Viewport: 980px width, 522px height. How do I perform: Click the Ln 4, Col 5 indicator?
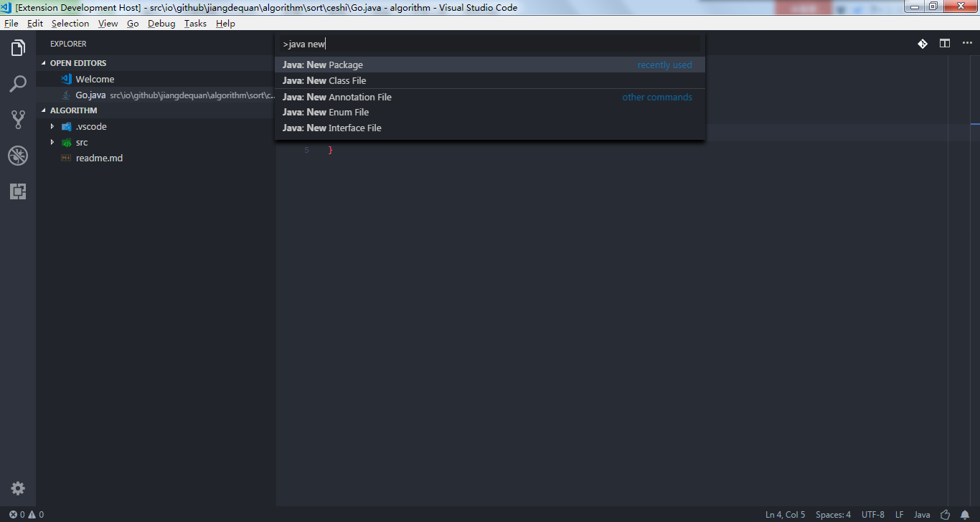point(785,515)
